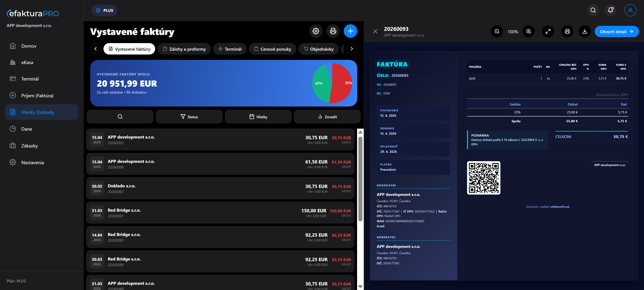Viewport: 644px width, 290px height.
Task: Open invoice 20260092 for Doklado s.r.o.
Action: pyautogui.click(x=220, y=188)
